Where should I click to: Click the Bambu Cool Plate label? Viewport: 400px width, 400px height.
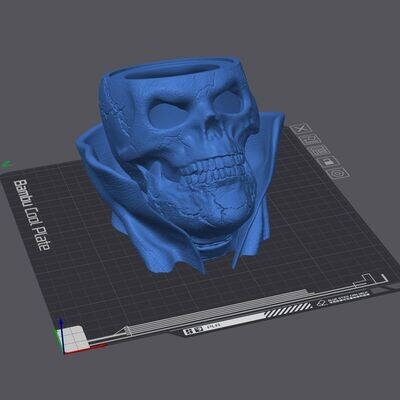tap(33, 215)
